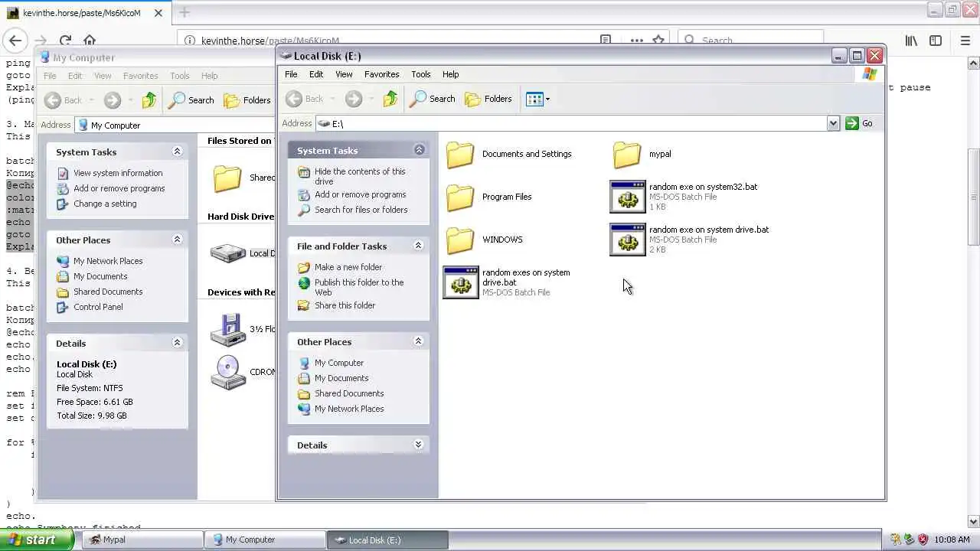The height and width of the screenshot is (551, 980).
Task: Click View system information in My Computer
Action: (118, 173)
